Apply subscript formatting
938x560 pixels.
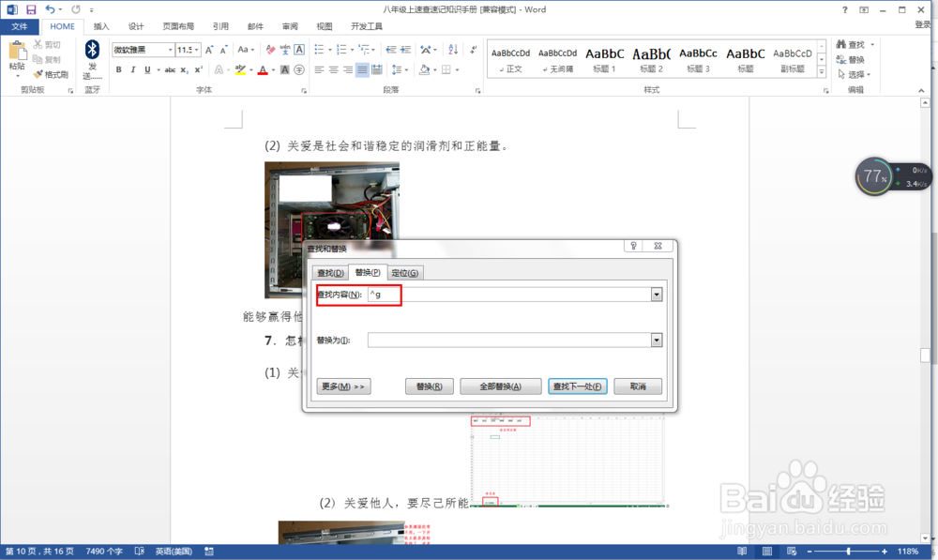pos(186,69)
